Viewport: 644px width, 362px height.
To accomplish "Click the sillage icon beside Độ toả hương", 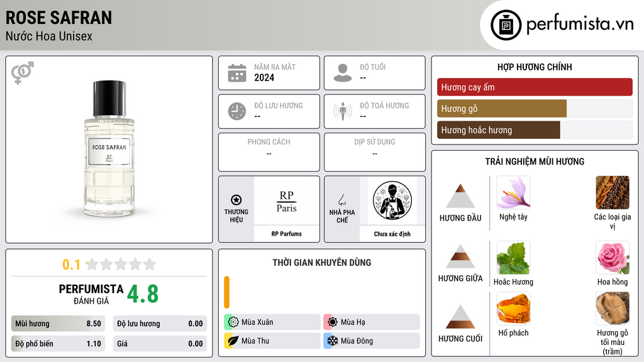I will click(343, 111).
